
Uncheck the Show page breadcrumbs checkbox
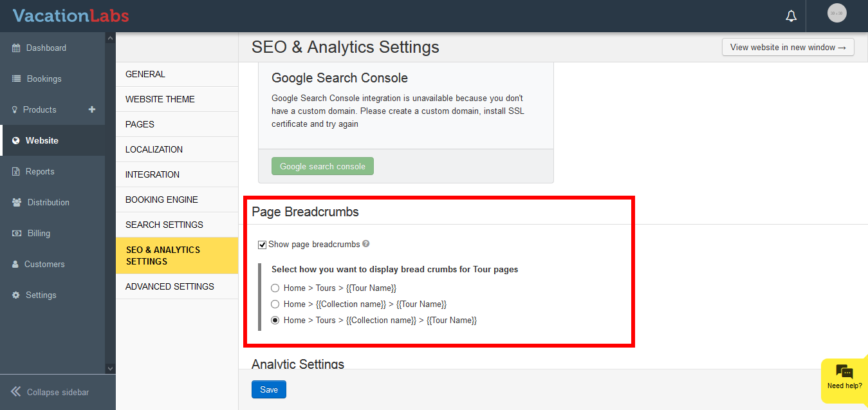click(x=263, y=245)
